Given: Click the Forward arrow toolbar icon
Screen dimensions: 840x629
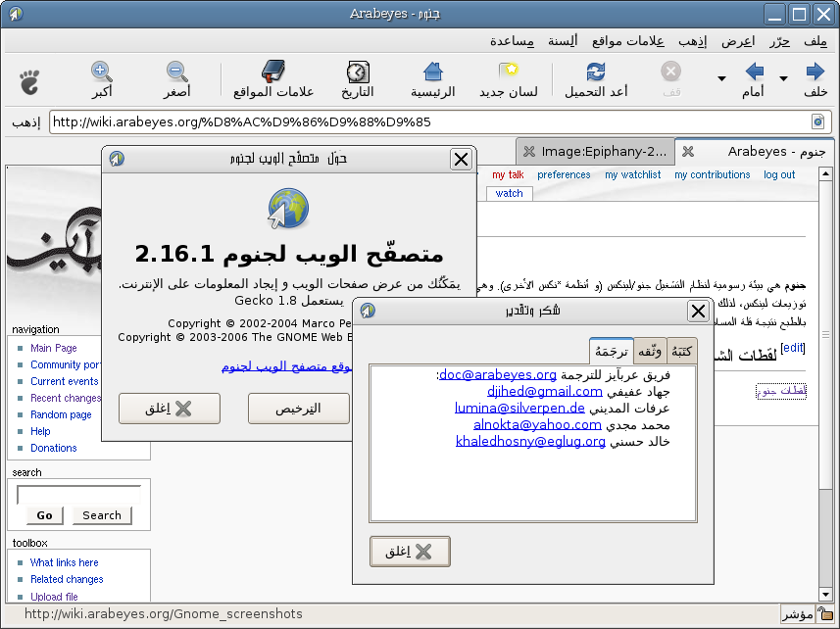Looking at the screenshot, I should click(754, 73).
